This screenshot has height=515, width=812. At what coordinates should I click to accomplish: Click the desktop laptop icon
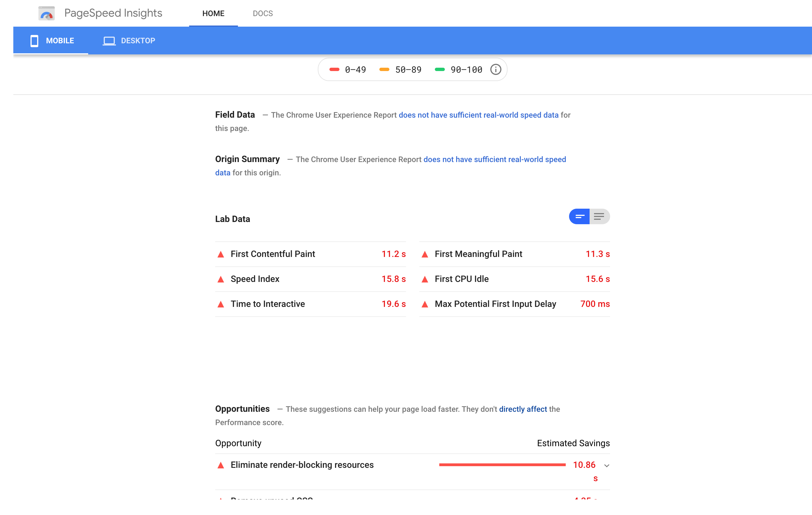click(x=109, y=41)
